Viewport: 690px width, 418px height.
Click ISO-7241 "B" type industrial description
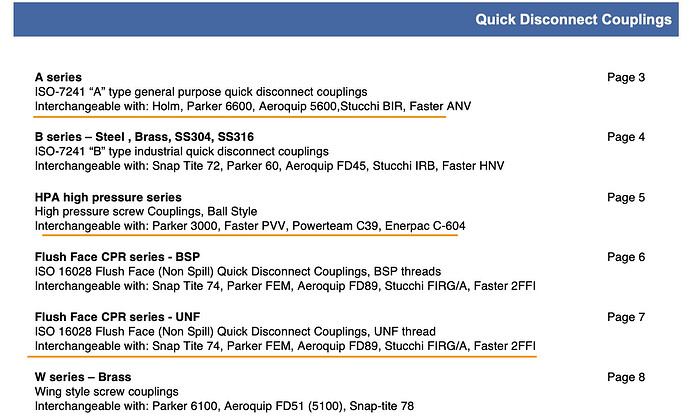click(x=182, y=151)
